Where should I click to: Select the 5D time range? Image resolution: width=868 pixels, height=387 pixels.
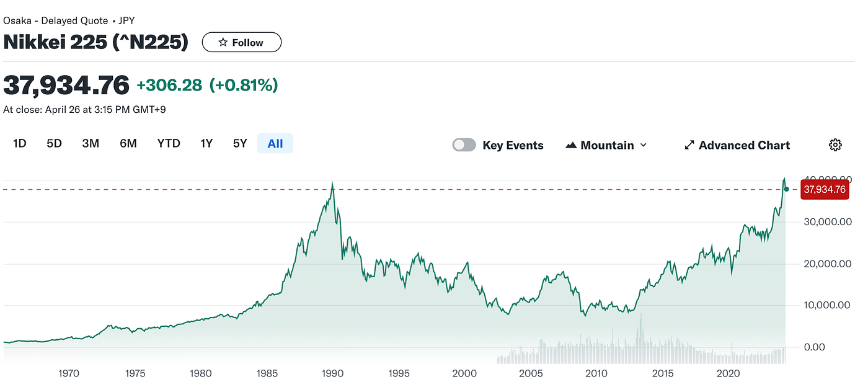pos(54,144)
